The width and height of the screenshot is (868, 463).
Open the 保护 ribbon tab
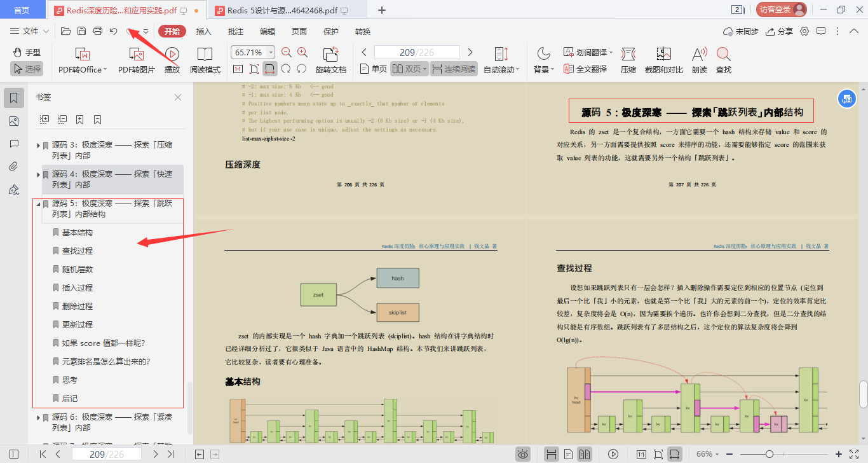(331, 31)
